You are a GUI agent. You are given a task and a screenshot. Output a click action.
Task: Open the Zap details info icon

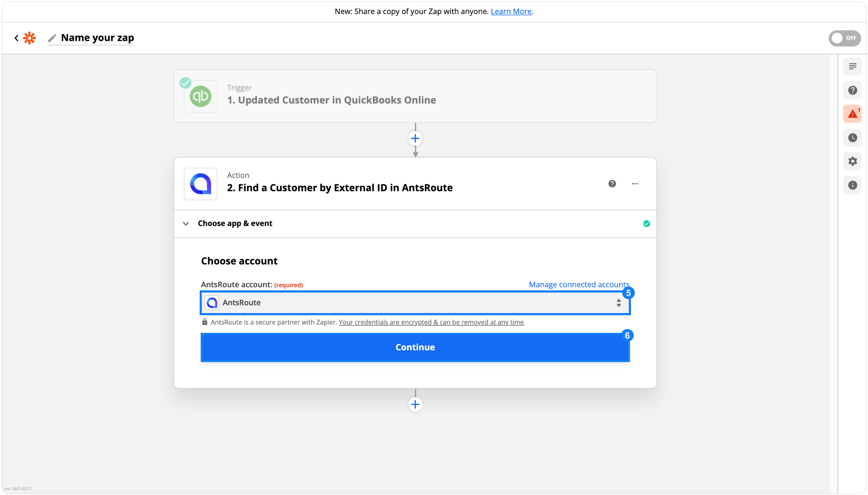853,185
